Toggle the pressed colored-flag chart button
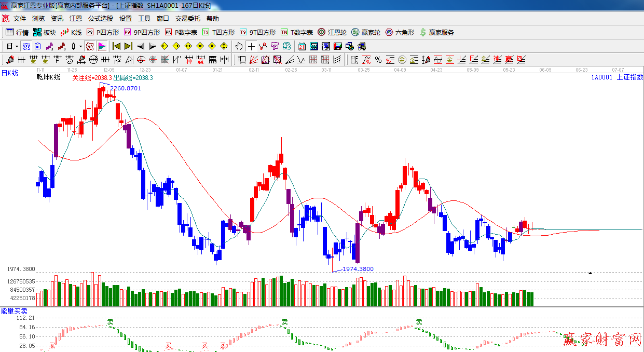644x352 pixels. [102, 46]
